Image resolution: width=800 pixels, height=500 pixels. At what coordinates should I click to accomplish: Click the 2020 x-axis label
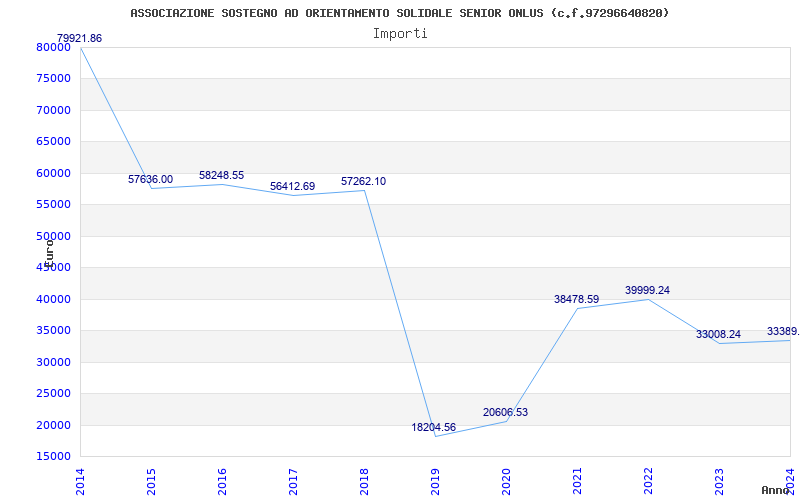tap(506, 482)
